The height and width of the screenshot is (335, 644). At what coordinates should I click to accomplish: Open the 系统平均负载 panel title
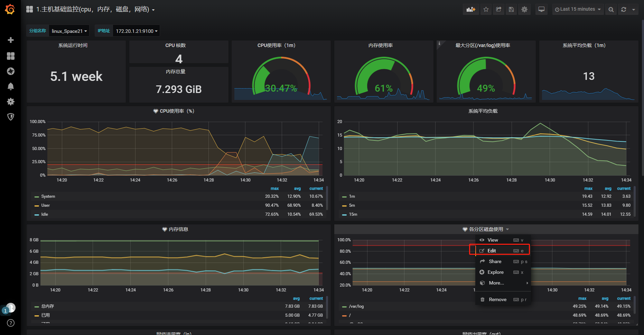483,111
